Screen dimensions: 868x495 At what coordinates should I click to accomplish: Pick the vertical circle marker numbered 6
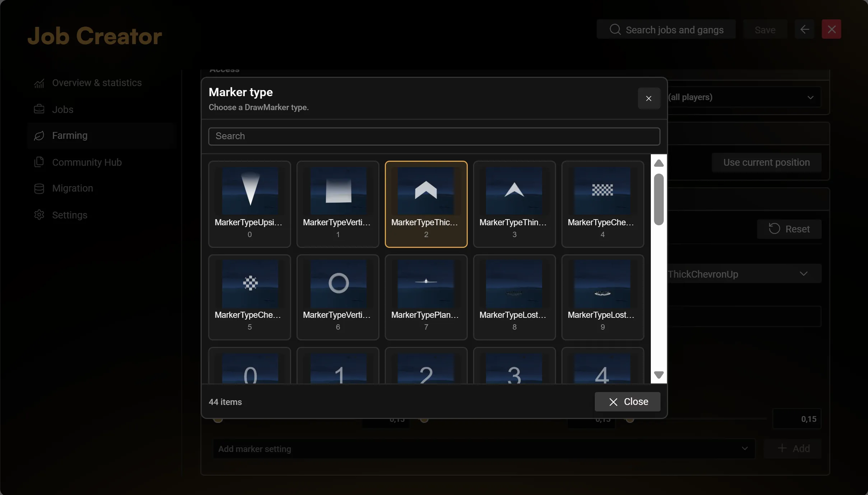tap(338, 297)
